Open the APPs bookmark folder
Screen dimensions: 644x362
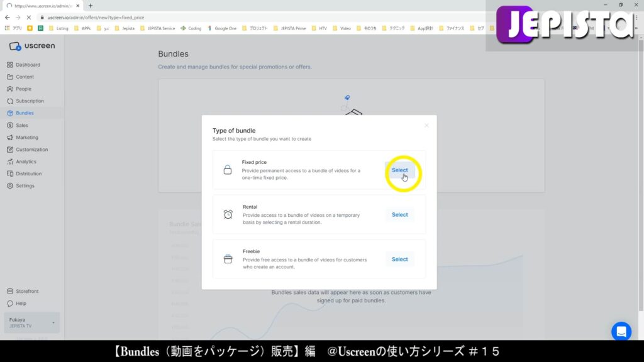pyautogui.click(x=82, y=28)
